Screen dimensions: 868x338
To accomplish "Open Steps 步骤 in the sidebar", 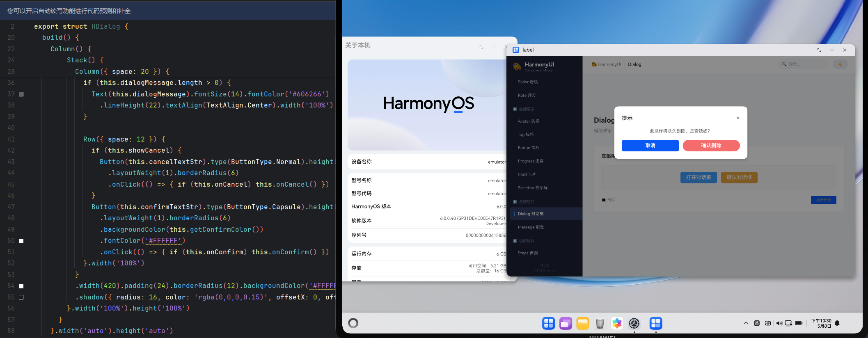I will 546,253.
